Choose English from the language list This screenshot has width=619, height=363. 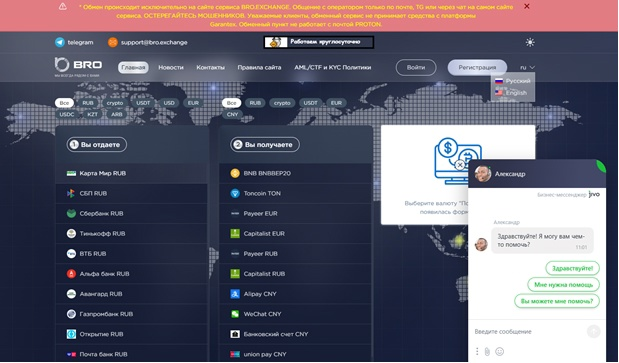coord(512,93)
